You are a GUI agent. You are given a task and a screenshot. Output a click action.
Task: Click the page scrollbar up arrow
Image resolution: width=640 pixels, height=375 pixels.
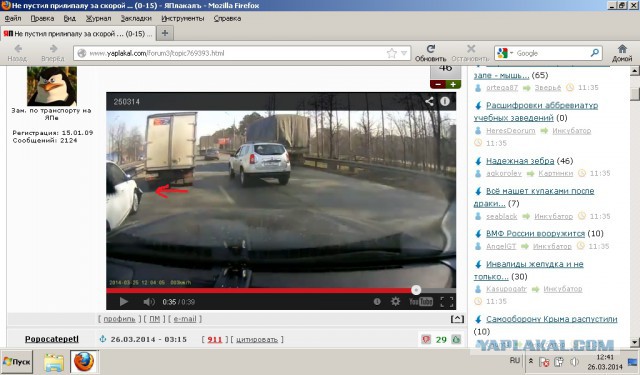[x=634, y=71]
